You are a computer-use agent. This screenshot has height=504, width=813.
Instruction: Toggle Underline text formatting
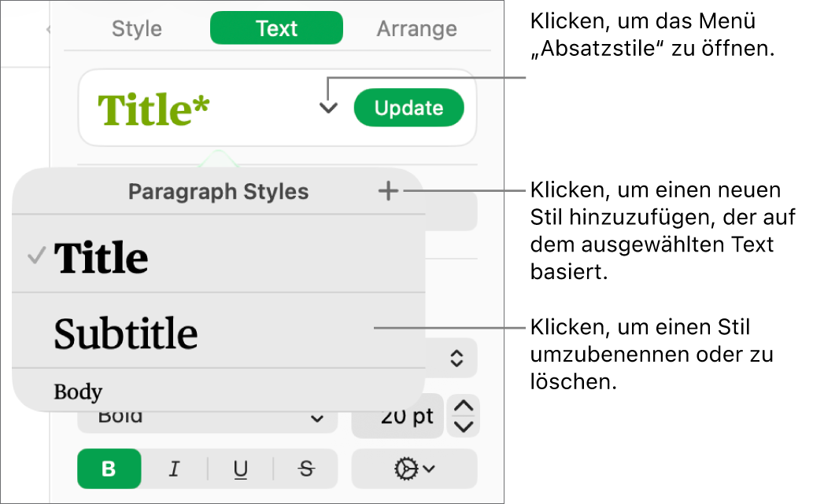click(240, 469)
